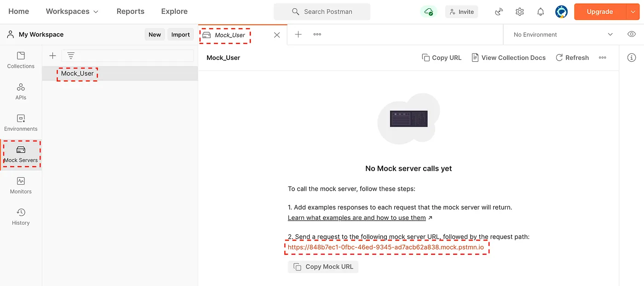Image resolution: width=644 pixels, height=286 pixels.
Task: Focus the Search Postman field
Action: pyautogui.click(x=322, y=12)
